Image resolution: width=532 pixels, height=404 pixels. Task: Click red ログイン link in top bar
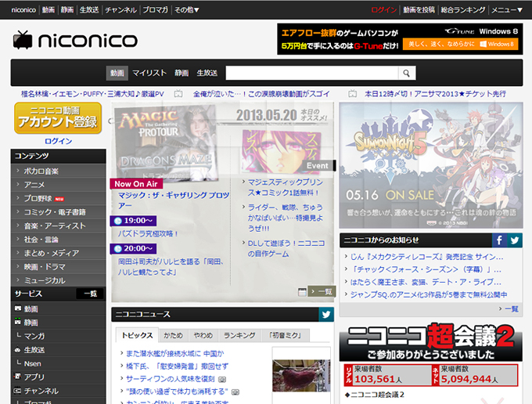click(x=383, y=10)
